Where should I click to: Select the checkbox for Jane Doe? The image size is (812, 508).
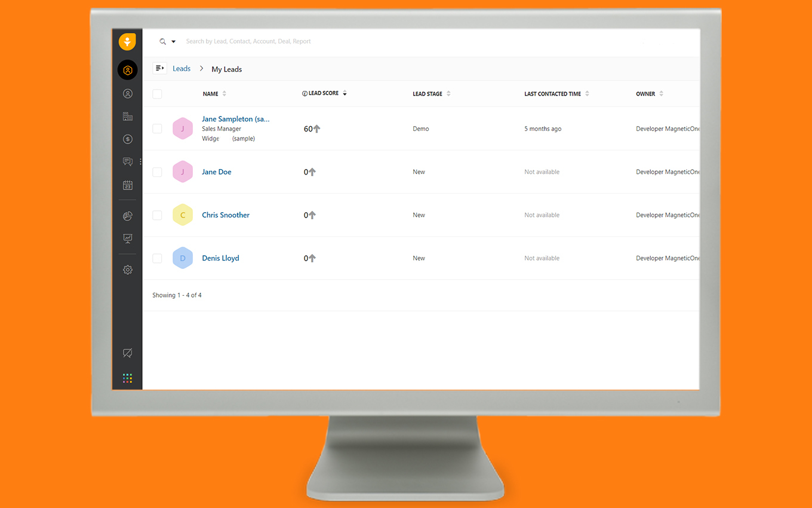coord(157,172)
